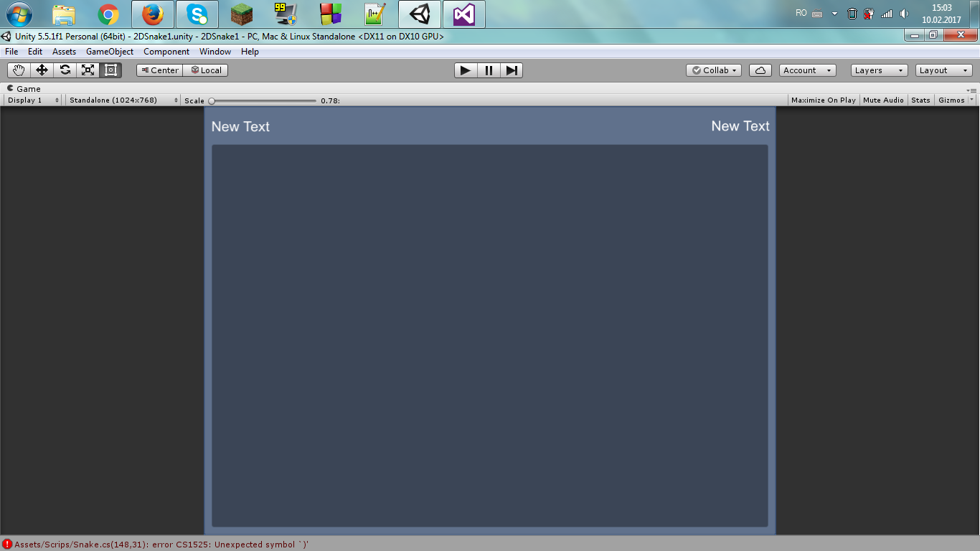Select the Rotate tool

[x=65, y=70]
